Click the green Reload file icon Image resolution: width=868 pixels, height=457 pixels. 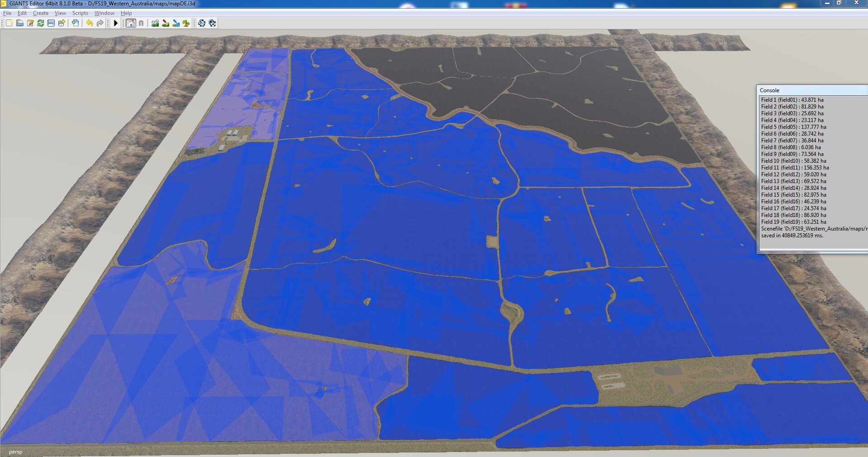coord(41,23)
